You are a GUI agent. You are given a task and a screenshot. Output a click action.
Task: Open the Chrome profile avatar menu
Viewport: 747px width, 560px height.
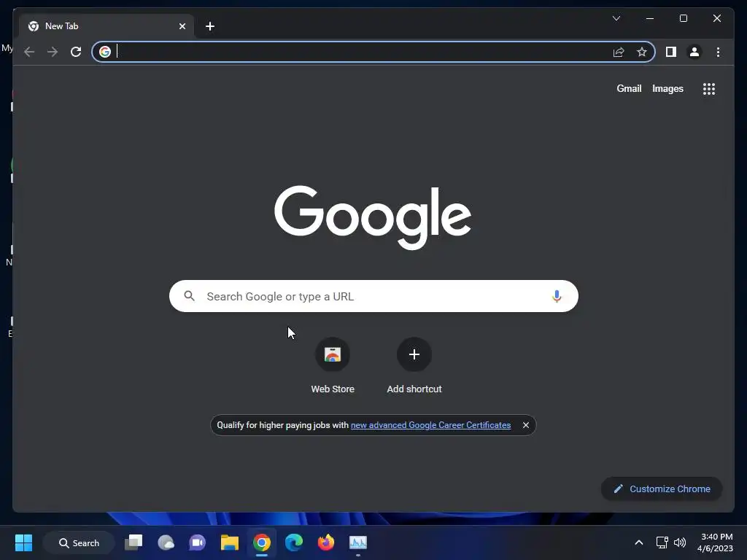pyautogui.click(x=694, y=52)
